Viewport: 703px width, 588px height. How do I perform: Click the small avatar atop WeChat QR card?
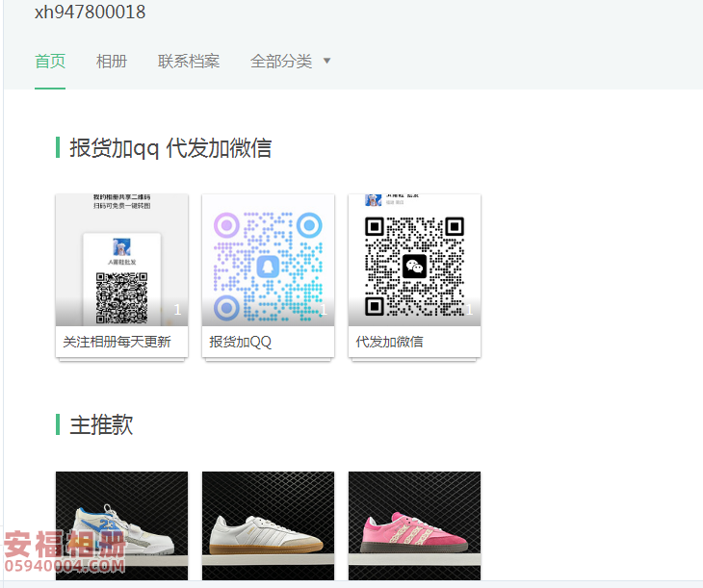click(x=374, y=200)
